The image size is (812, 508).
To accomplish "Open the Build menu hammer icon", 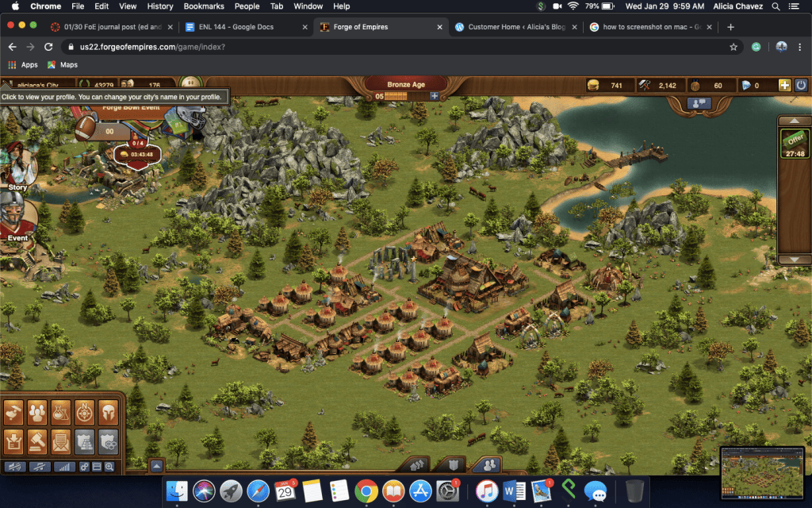I will click(x=13, y=413).
